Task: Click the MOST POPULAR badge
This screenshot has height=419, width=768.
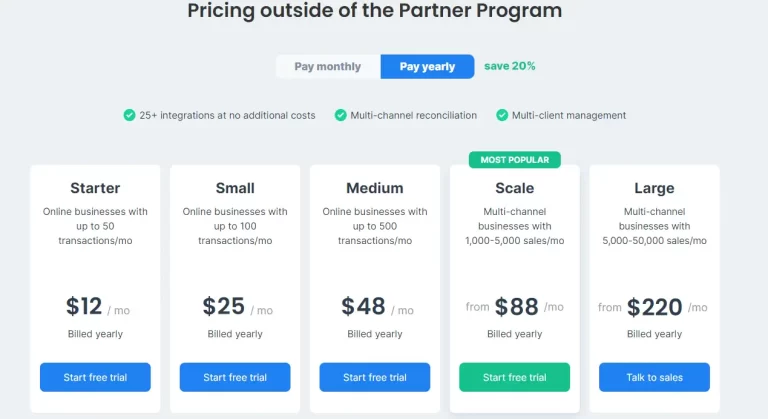Action: tap(515, 160)
